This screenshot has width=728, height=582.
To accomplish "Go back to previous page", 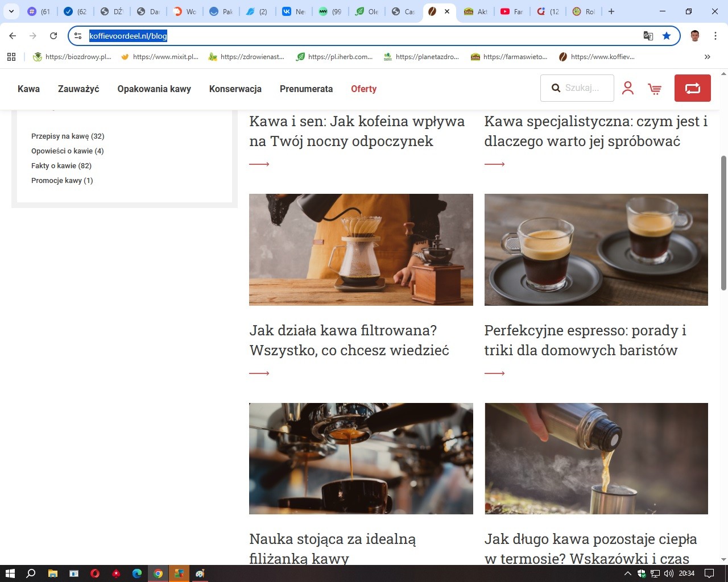I will point(13,36).
